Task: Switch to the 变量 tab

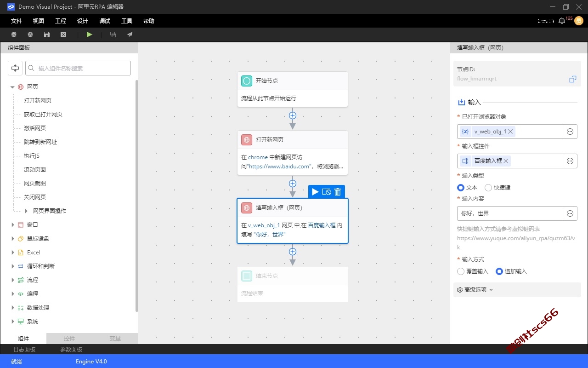Action: coord(115,339)
